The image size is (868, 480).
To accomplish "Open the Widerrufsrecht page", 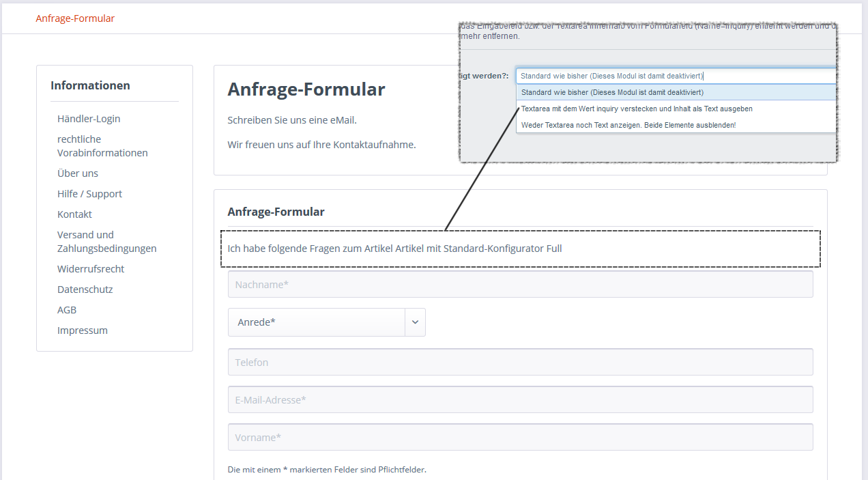I will (x=91, y=269).
